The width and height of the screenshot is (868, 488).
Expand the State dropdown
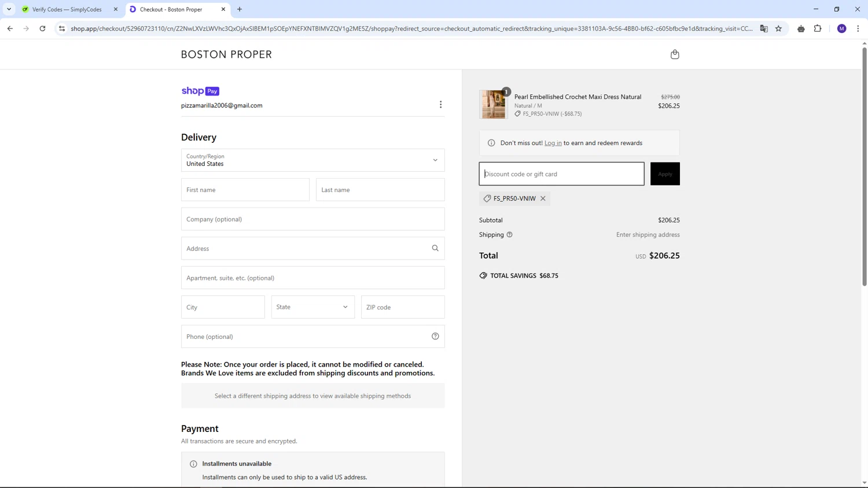coord(312,307)
